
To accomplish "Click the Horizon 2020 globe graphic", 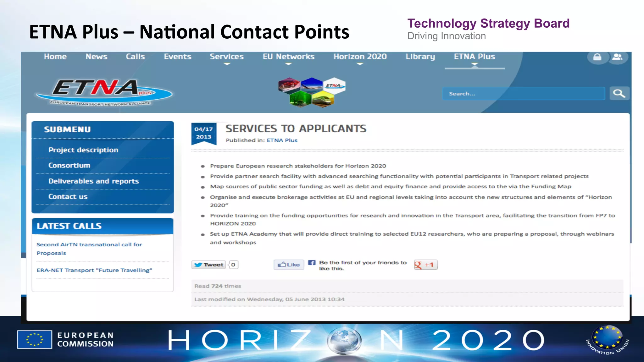I will coord(344,341).
